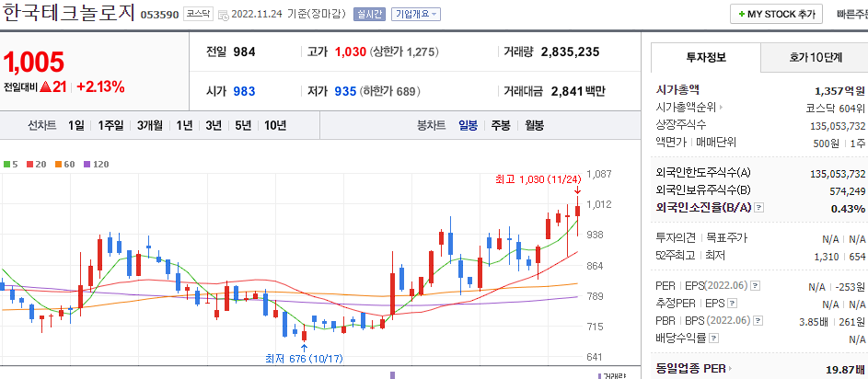Select the 1년 line chart period

(184, 125)
